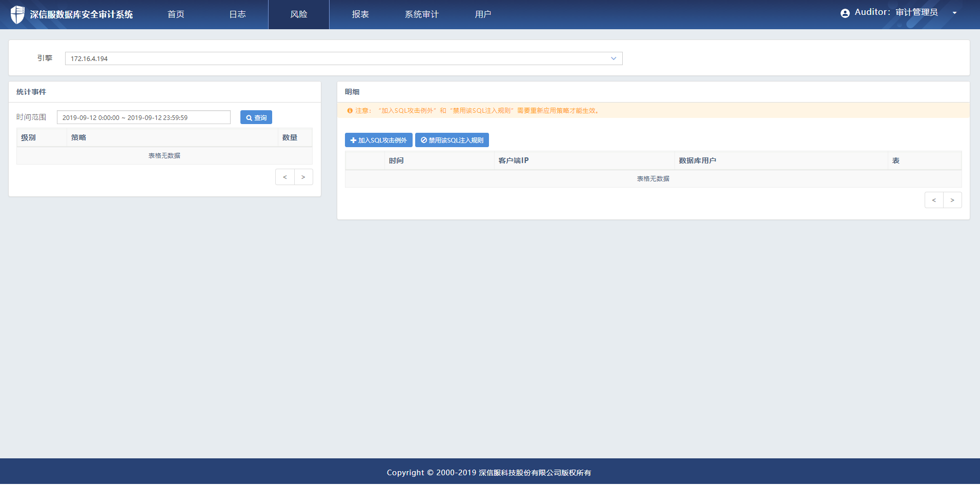Click the Auditor user avatar icon

pyautogui.click(x=845, y=13)
